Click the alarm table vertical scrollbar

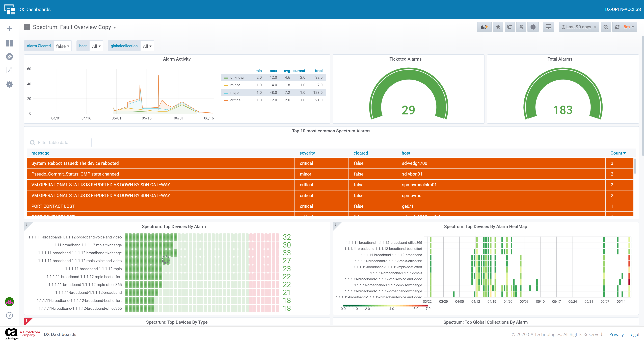635,166
